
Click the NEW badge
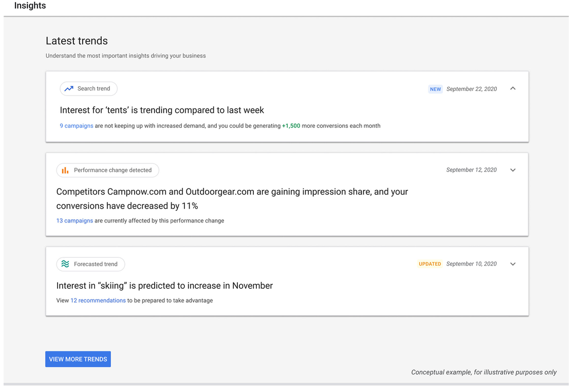435,89
